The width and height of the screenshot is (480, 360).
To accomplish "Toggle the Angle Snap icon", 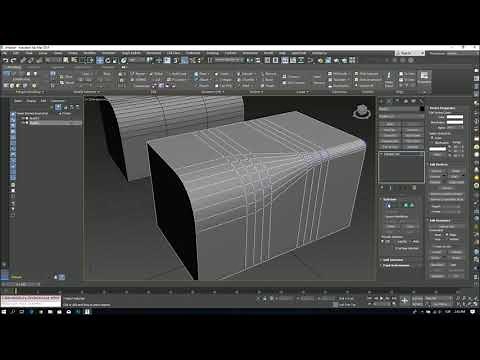I will click(x=184, y=60).
